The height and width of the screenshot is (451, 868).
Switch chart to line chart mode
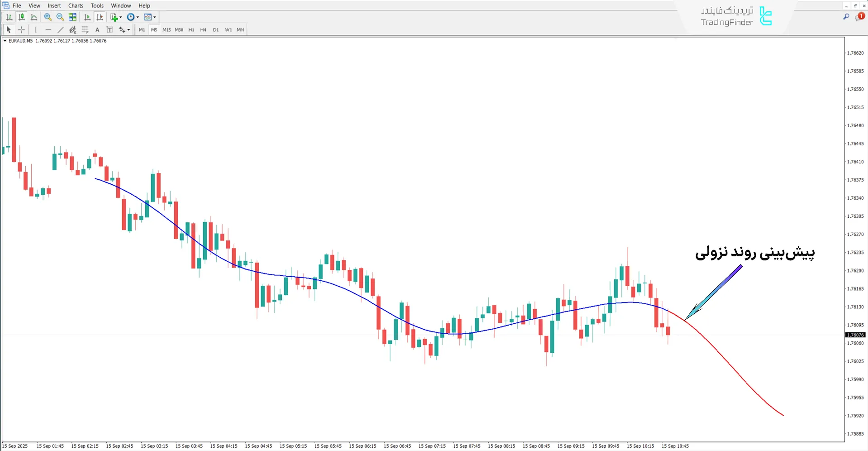pyautogui.click(x=34, y=17)
